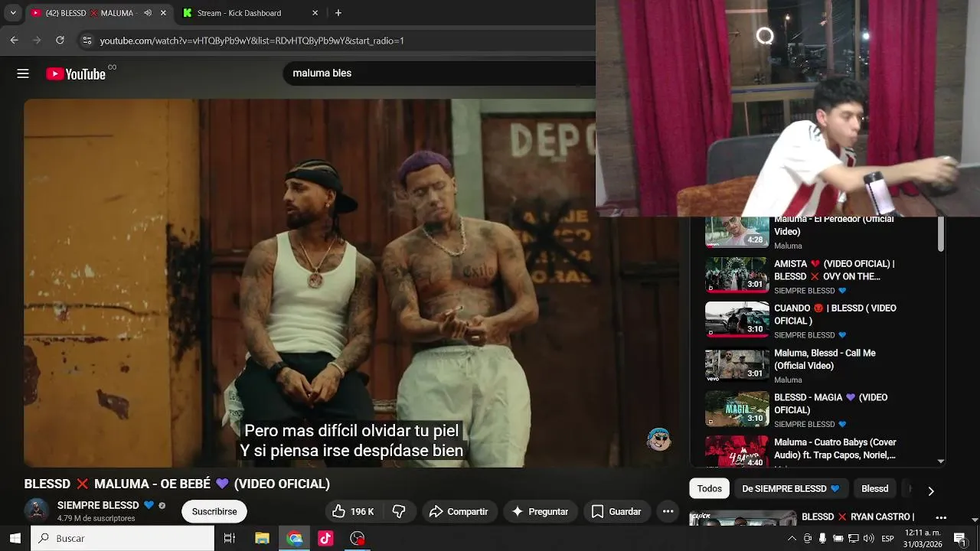Image resolution: width=980 pixels, height=551 pixels.
Task: Open volume control in system tray
Action: [868, 538]
